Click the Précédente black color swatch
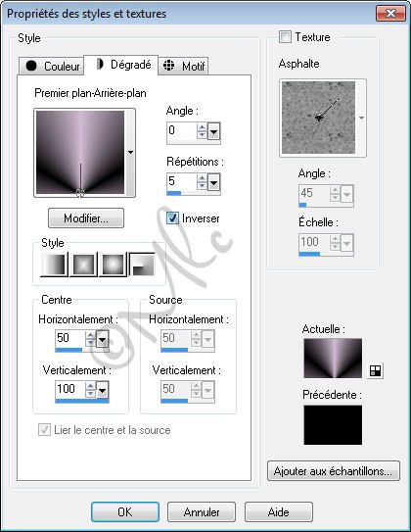411x532 pixels. (x=333, y=425)
